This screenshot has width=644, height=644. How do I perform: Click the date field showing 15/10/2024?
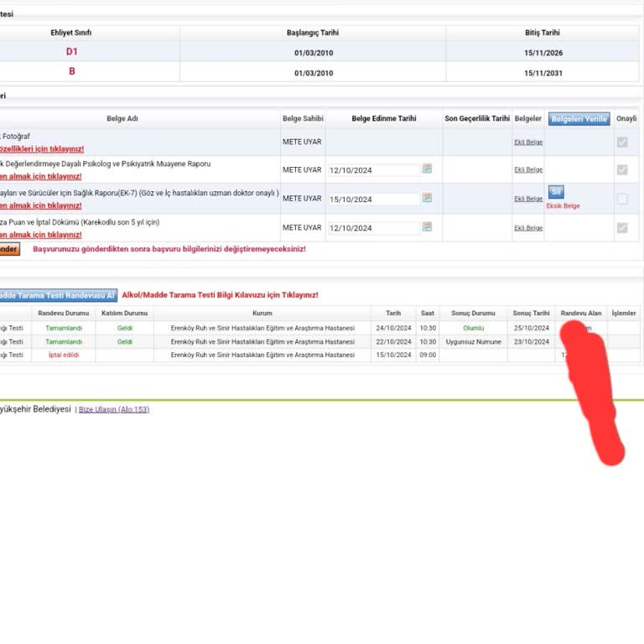[373, 199]
